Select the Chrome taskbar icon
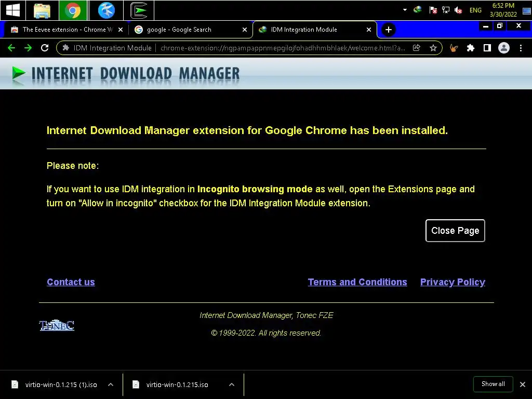The image size is (532, 399). click(73, 10)
